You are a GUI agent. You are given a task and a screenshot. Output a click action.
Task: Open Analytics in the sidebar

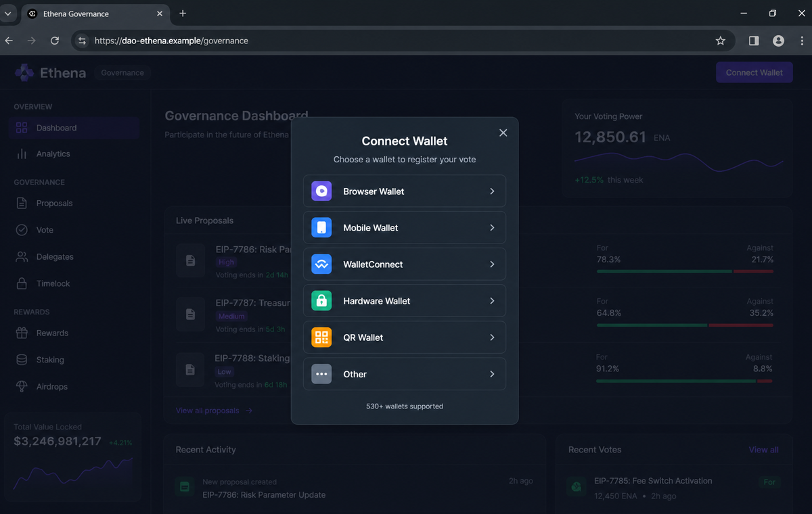tap(74, 154)
